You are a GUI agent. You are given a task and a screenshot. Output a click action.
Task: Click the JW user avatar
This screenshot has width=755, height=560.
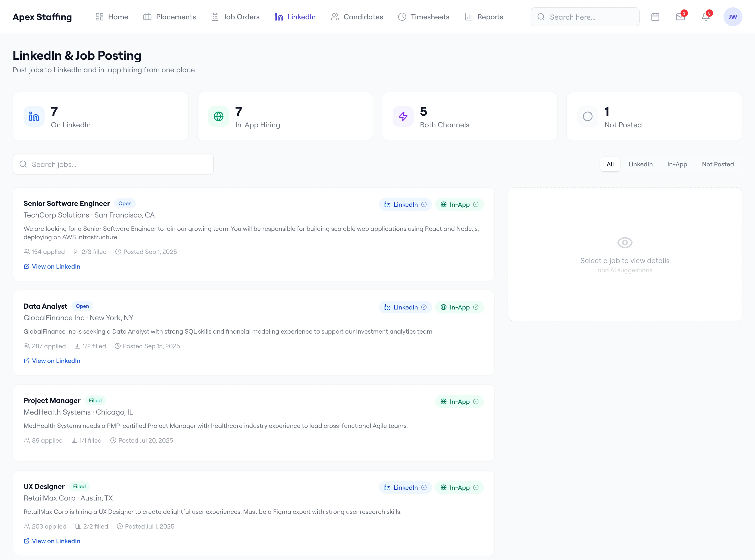[x=732, y=17]
